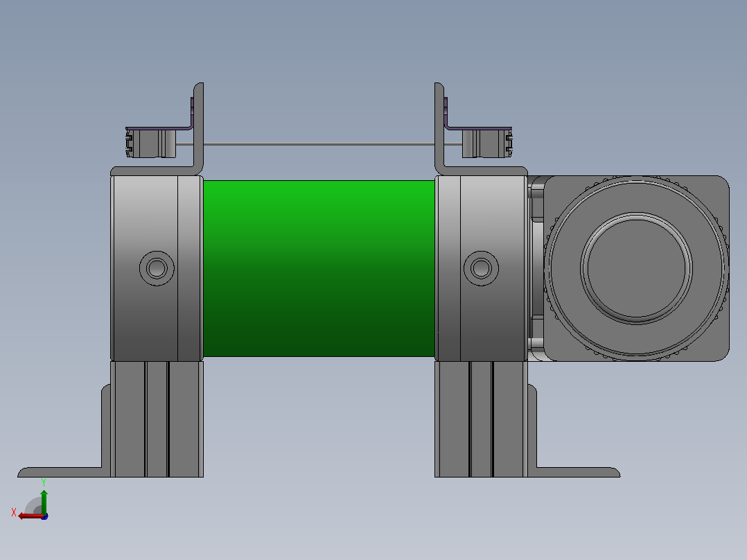Select the small sensor block at top left
This screenshot has width=747, height=560.
[x=150, y=143]
